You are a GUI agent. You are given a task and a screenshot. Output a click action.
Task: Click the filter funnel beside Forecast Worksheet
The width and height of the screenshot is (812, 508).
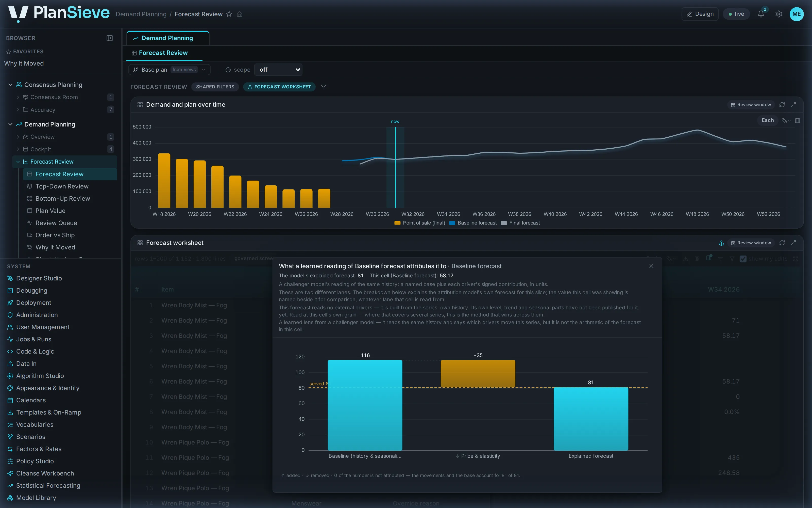(324, 87)
